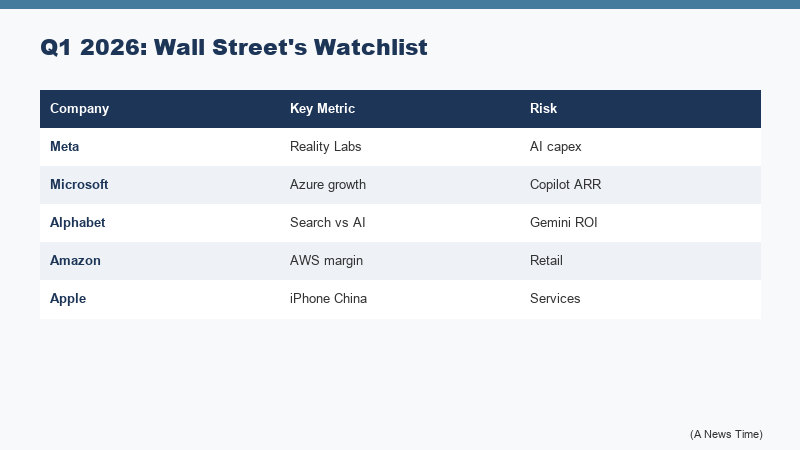Select the 'Risk' column header

point(544,109)
